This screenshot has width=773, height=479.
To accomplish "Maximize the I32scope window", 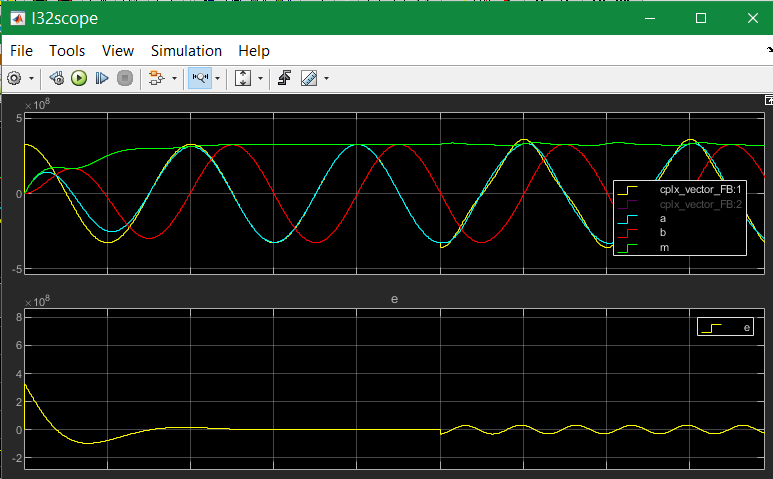I will 701,18.
